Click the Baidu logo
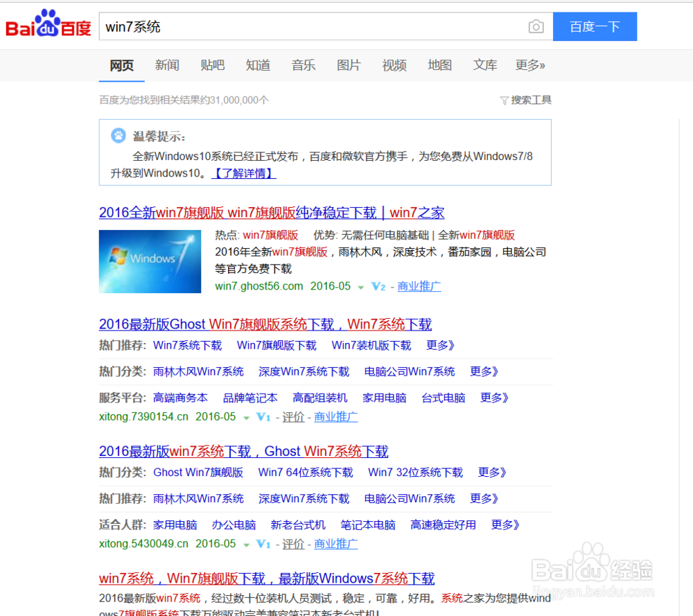 point(49,24)
